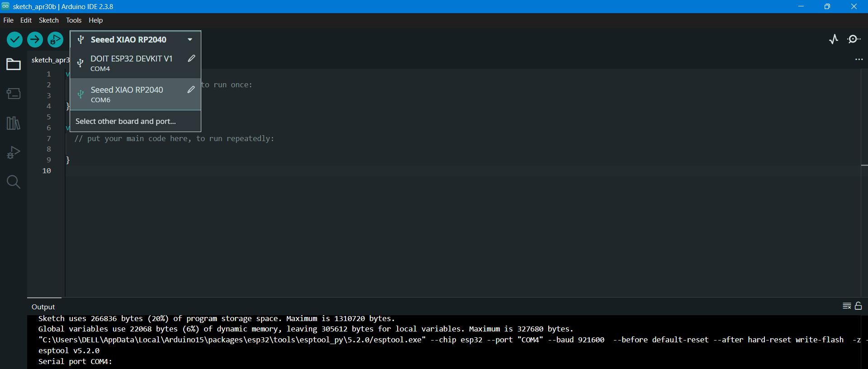Click the Upload arrow button
This screenshot has width=868, height=369.
35,40
